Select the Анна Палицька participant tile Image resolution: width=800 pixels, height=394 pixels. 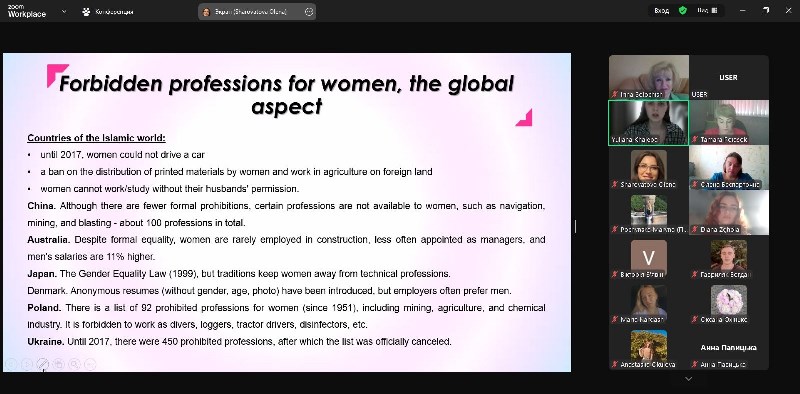pos(729,348)
